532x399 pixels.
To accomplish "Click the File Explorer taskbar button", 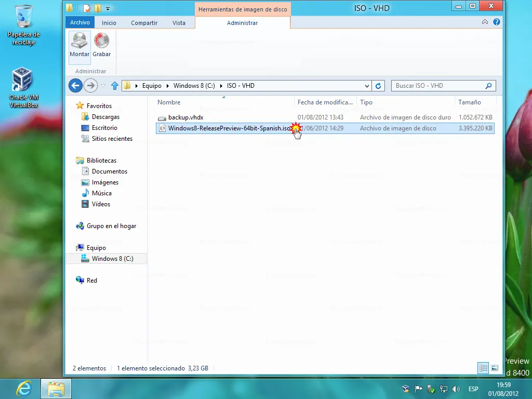I will [56, 389].
